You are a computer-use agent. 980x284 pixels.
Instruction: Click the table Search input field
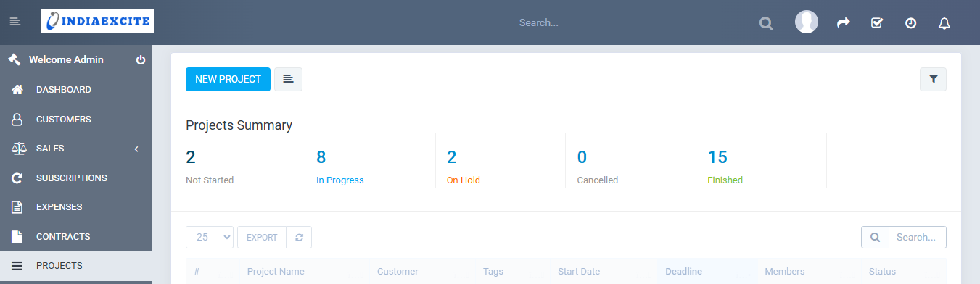point(918,237)
